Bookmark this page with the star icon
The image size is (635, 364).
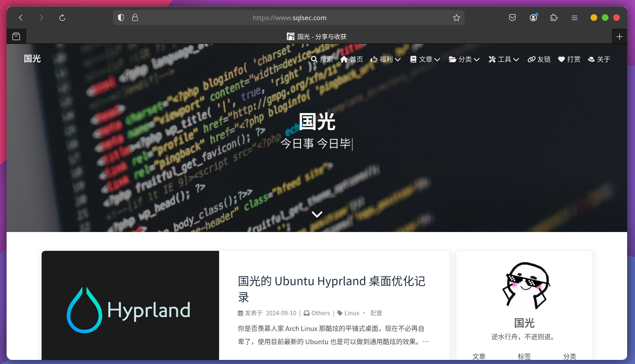(456, 18)
